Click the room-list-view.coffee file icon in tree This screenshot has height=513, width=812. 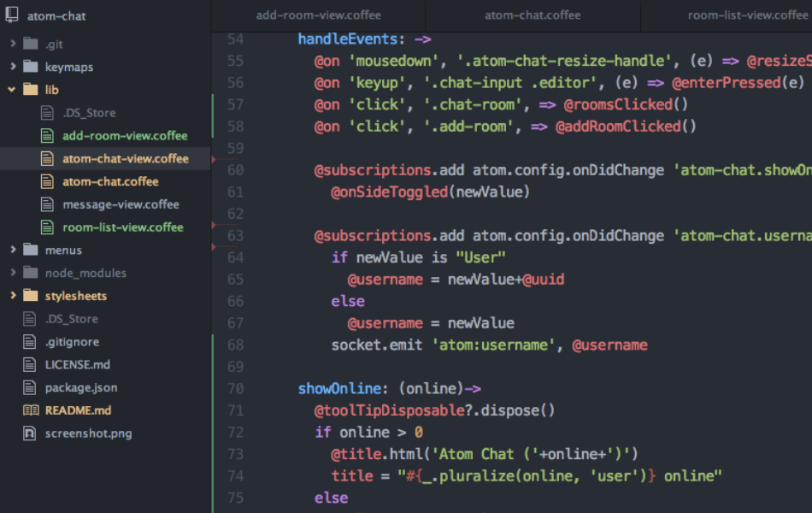47,227
